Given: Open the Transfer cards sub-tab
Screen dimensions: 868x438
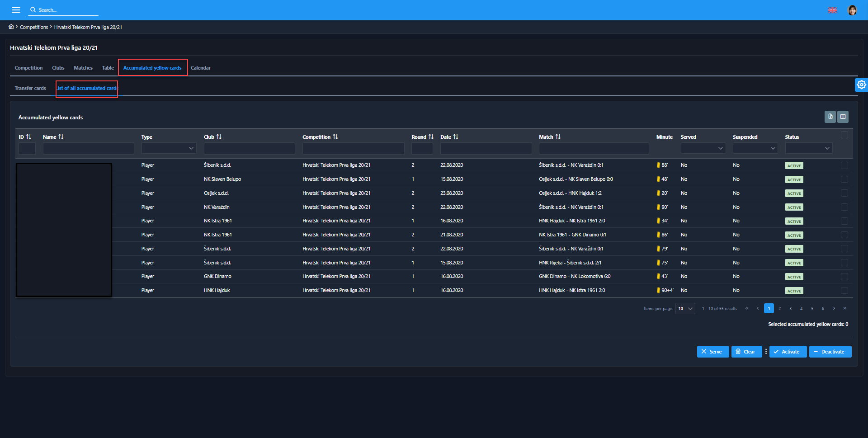Looking at the screenshot, I should point(30,88).
